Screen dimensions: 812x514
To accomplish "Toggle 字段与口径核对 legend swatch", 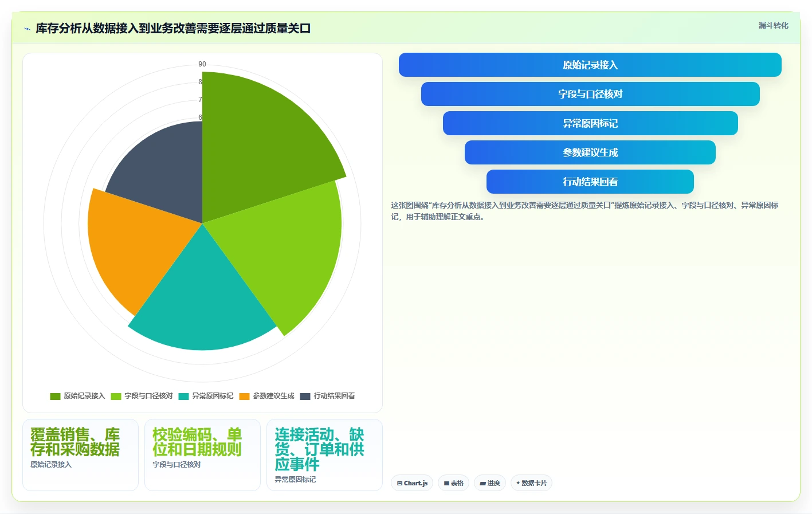I will pos(116,396).
